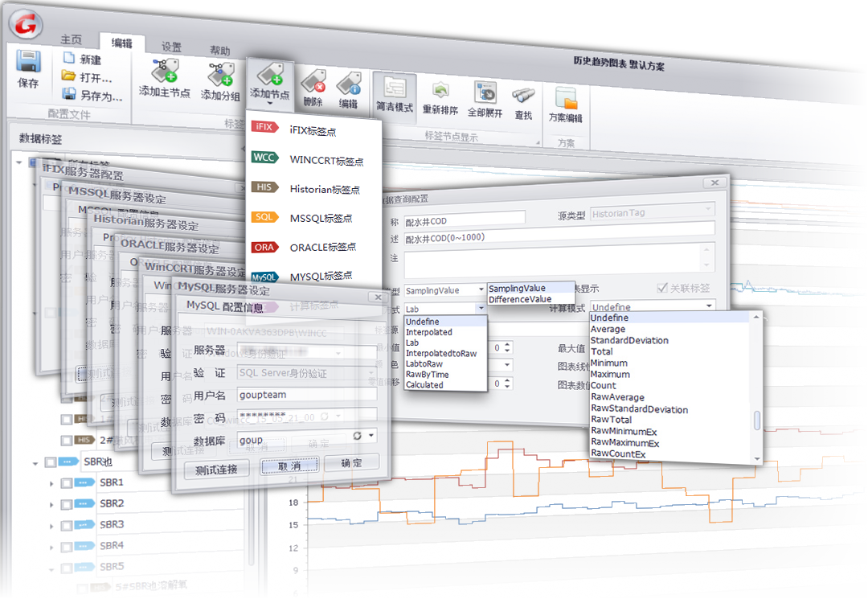
Task: Open 方案编辑 from the ribbon
Action: click(565, 105)
